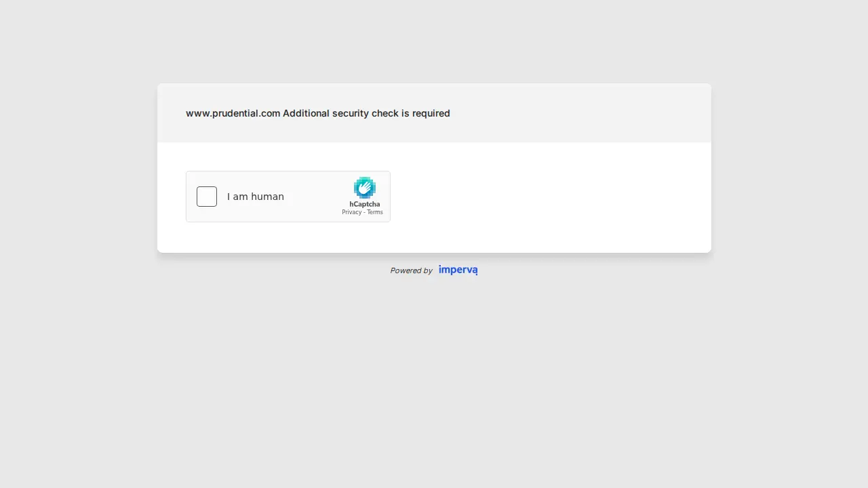Click the "Powered by" text

pyautogui.click(x=411, y=270)
